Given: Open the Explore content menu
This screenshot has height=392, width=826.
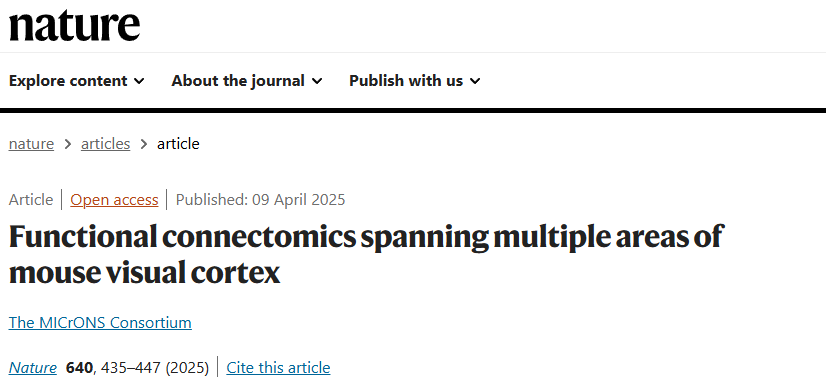Looking at the screenshot, I should click(76, 81).
